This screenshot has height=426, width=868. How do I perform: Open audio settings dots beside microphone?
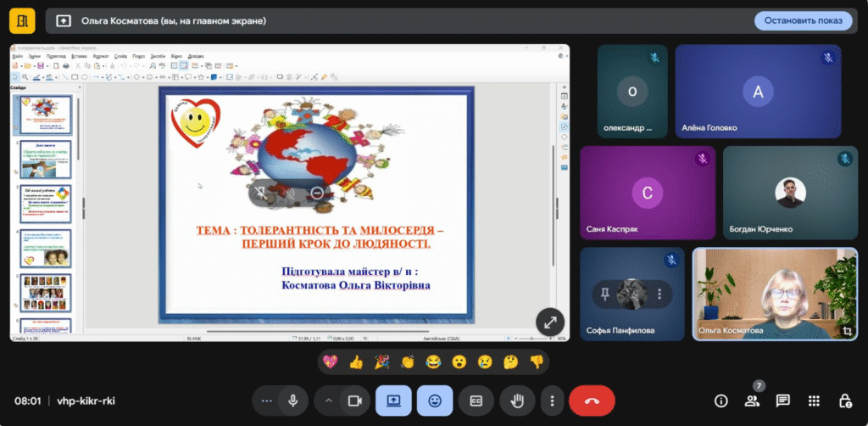coord(267,401)
